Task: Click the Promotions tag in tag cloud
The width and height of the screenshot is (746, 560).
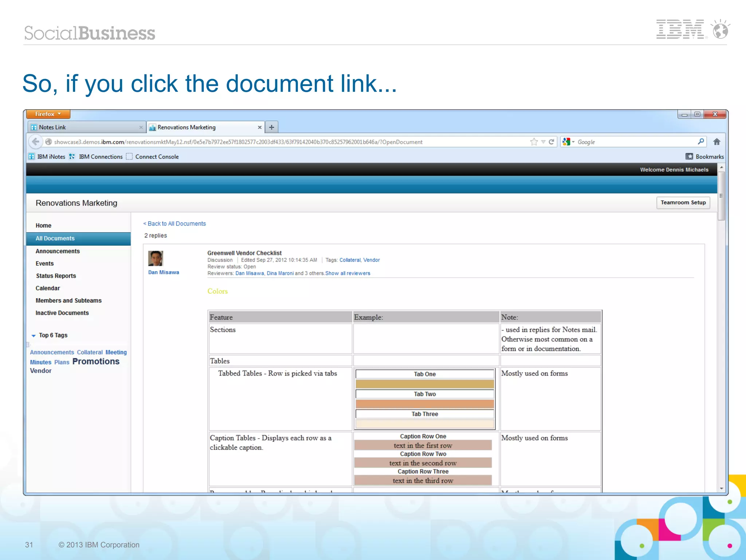Action: 96,361
